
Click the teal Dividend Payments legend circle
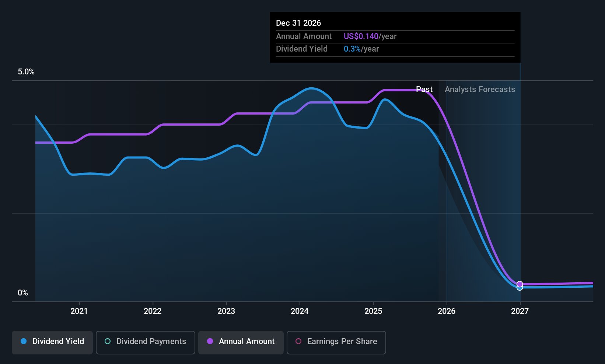pos(108,341)
